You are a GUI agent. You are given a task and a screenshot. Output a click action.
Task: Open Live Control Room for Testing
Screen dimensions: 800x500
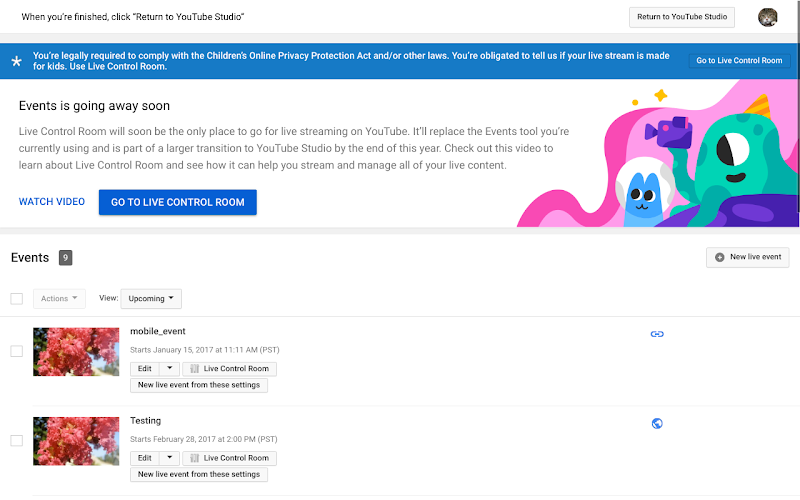point(230,458)
